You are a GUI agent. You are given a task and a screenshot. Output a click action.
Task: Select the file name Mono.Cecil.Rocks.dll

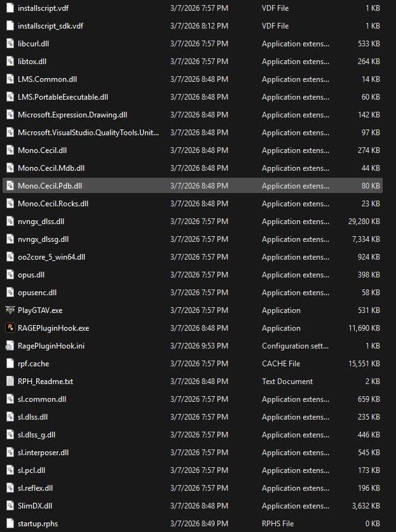coord(53,204)
